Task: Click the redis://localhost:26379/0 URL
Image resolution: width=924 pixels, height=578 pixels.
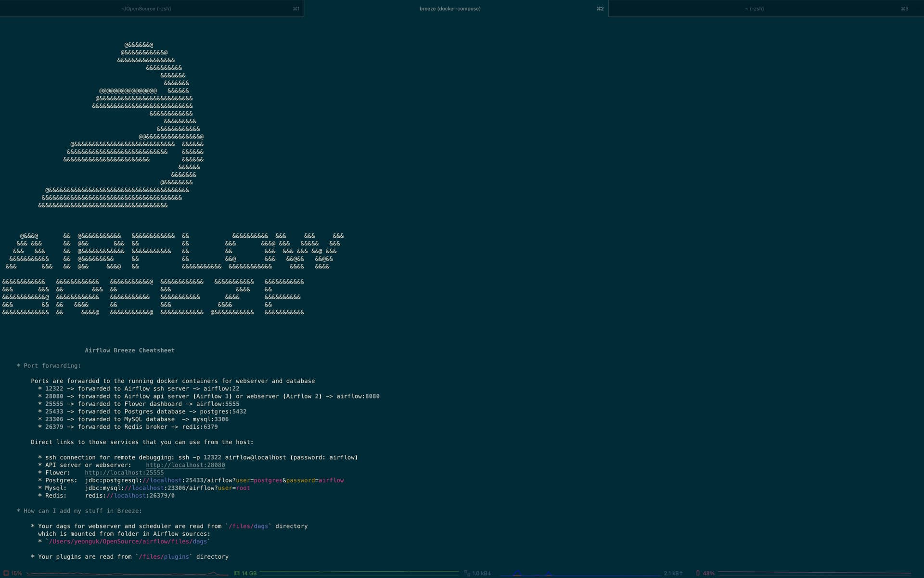Action: click(x=129, y=496)
